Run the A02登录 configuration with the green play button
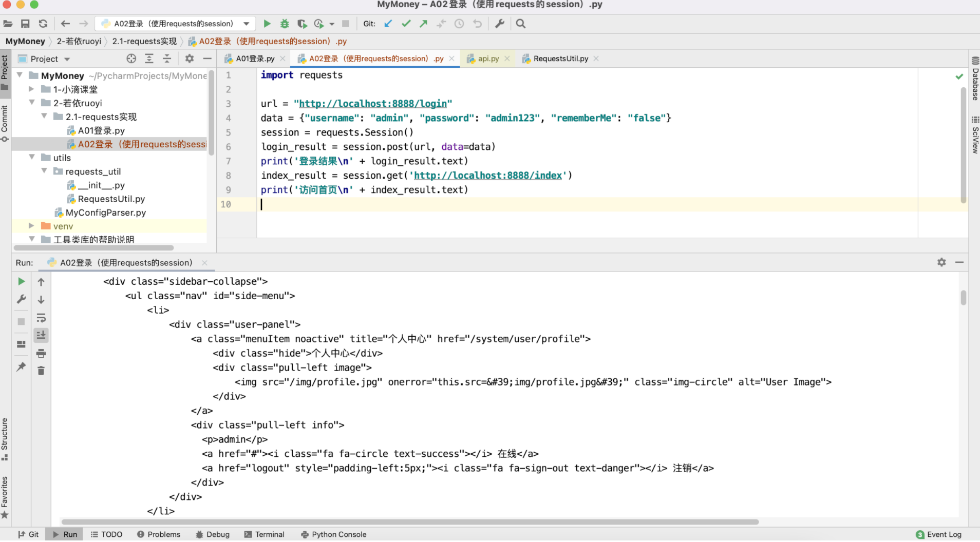 (x=267, y=24)
